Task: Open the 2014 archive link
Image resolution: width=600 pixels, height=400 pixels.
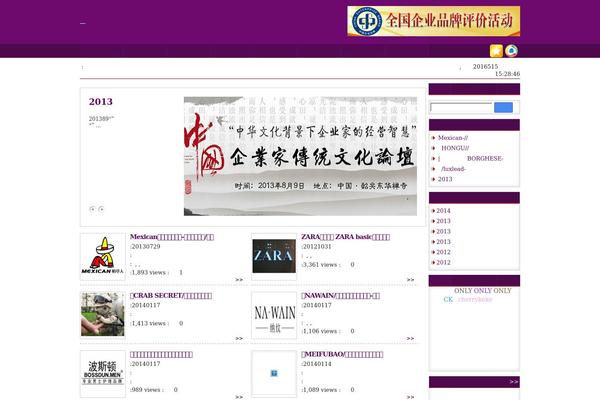Action: coord(443,211)
